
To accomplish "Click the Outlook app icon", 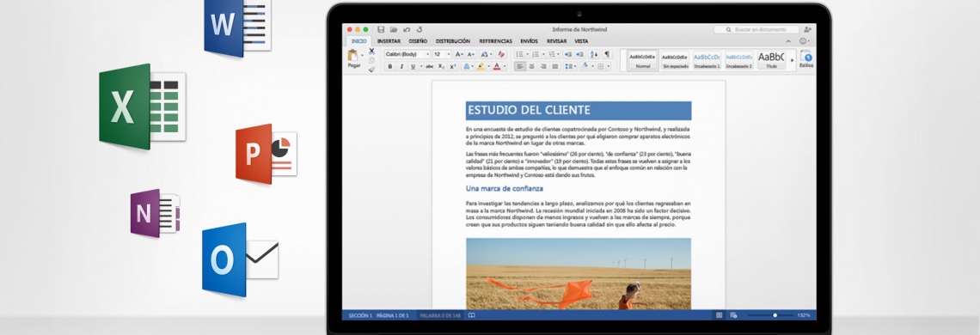I will click(240, 259).
